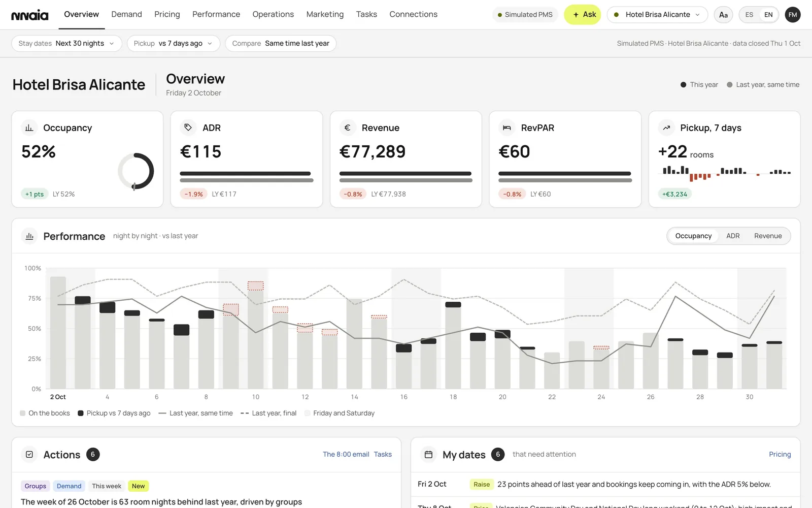Open the Aa text size control
The image size is (812, 508).
(723, 15)
